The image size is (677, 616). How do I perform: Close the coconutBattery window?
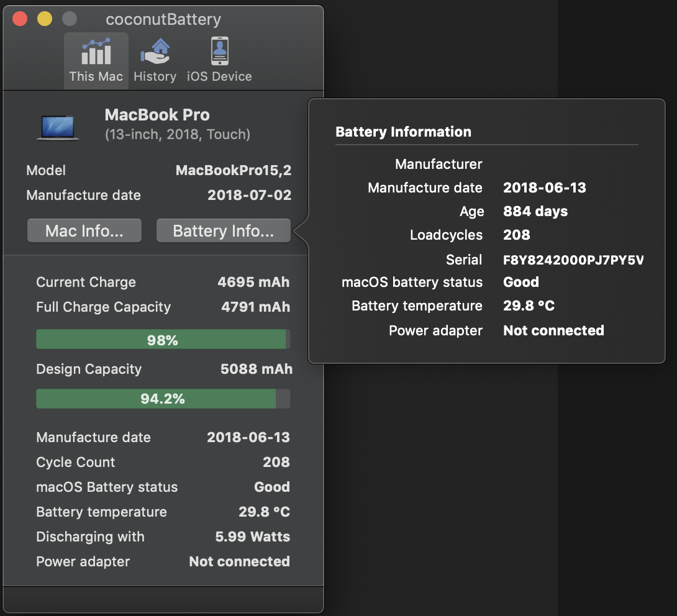click(x=20, y=19)
